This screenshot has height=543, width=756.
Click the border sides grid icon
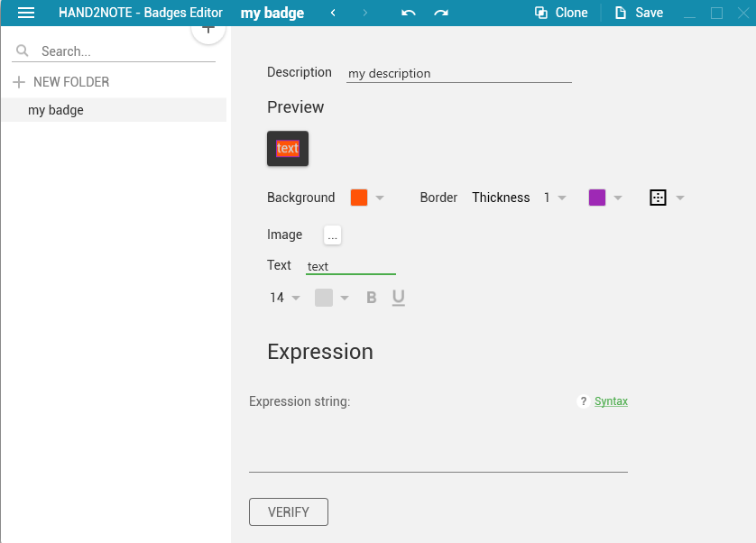(x=659, y=198)
